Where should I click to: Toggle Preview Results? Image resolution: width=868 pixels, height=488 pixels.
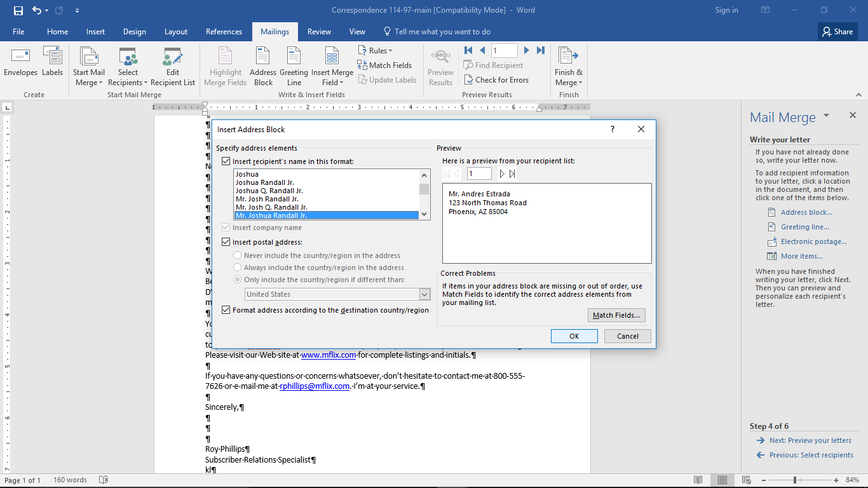tap(441, 66)
